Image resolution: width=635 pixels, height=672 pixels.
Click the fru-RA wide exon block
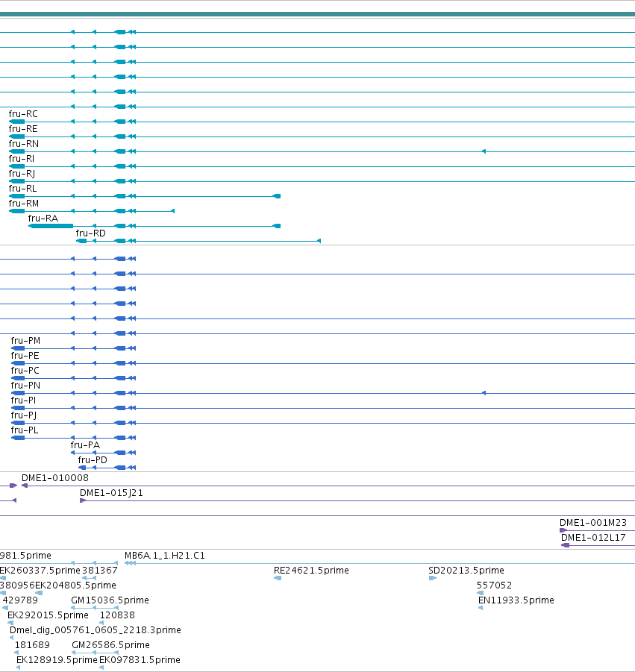(x=51, y=226)
